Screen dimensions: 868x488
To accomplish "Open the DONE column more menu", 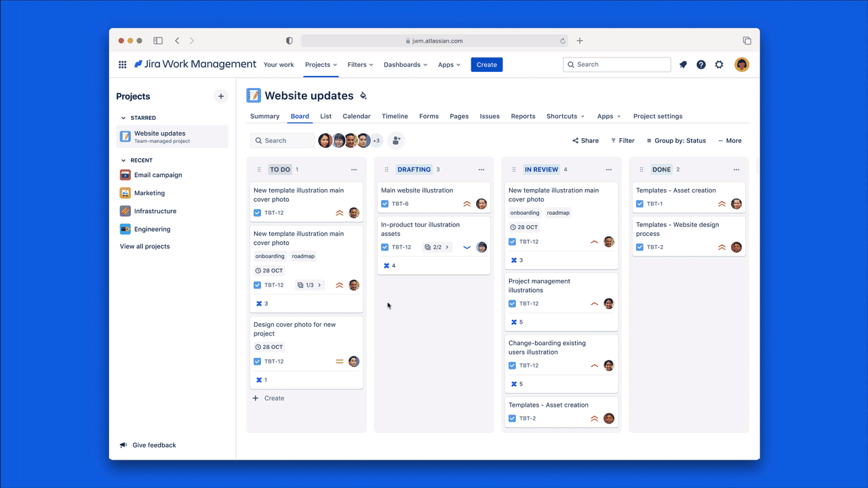I will (736, 170).
